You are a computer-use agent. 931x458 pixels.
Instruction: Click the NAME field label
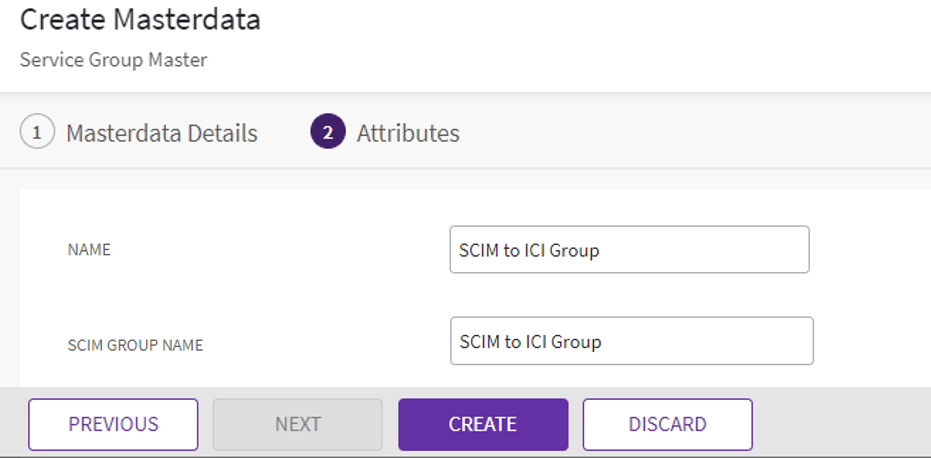tap(89, 250)
